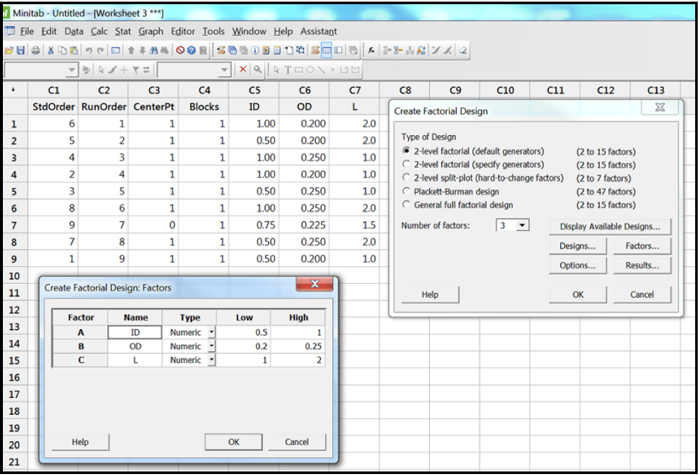Click the Save Project disk icon
700x475 pixels.
coord(20,50)
